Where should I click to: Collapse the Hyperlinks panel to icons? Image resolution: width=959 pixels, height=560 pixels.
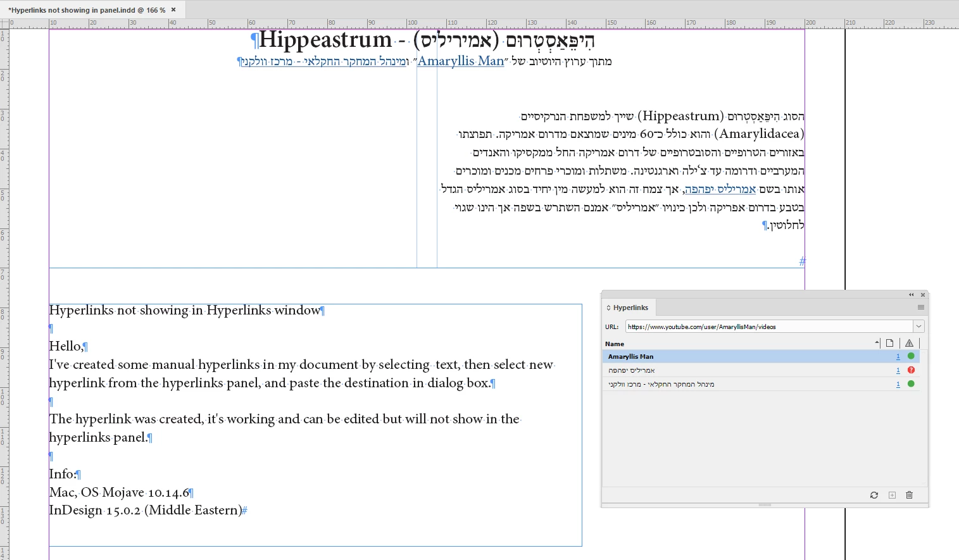[912, 295]
